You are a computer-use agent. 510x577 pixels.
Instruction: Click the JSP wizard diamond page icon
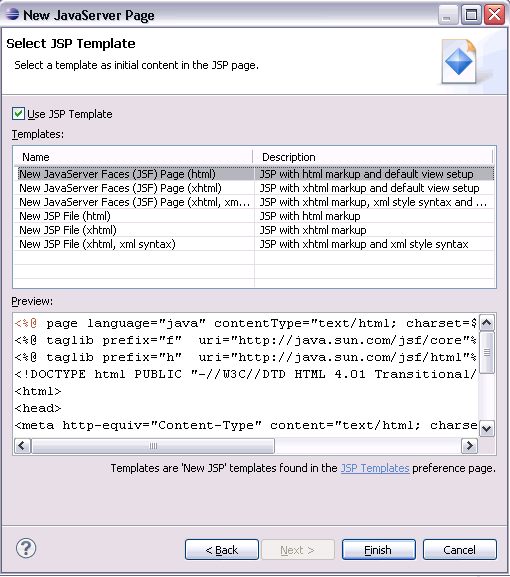point(460,61)
